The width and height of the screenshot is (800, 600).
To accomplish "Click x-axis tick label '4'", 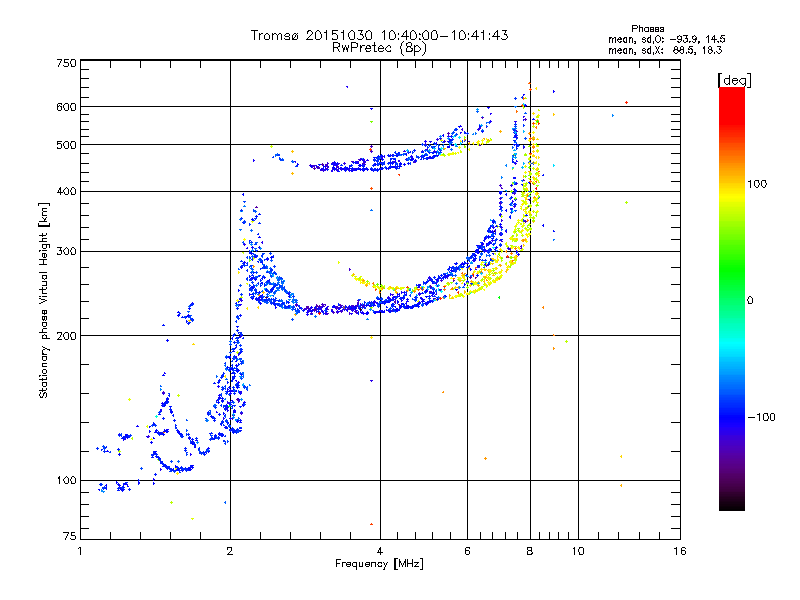I will (380, 551).
